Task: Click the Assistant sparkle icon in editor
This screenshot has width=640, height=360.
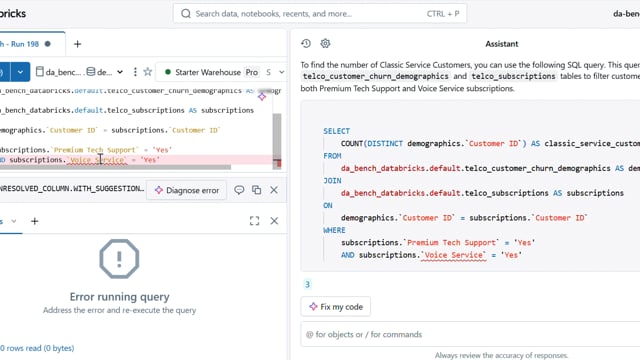Action: [262, 96]
